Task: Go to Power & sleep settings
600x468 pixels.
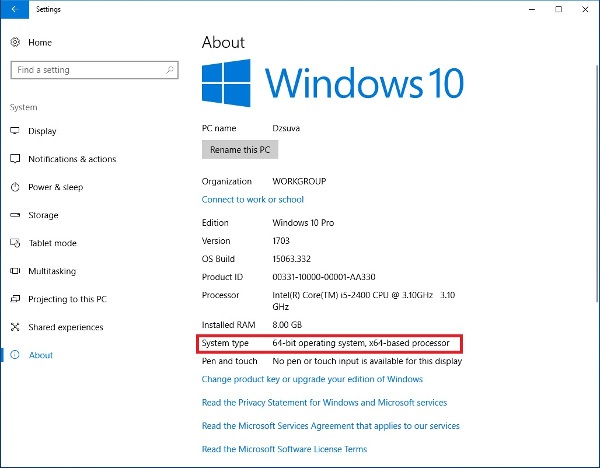Action: click(55, 187)
